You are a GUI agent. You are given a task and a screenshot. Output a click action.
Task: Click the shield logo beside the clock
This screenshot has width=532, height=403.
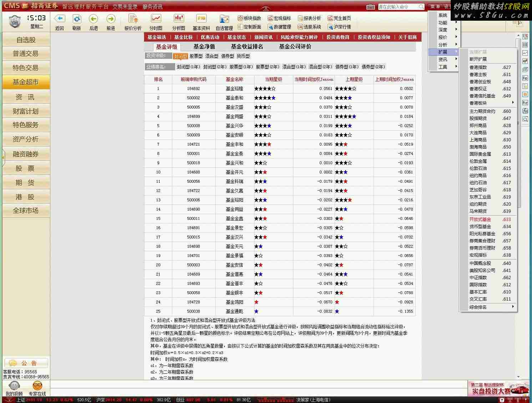tap(15, 21)
